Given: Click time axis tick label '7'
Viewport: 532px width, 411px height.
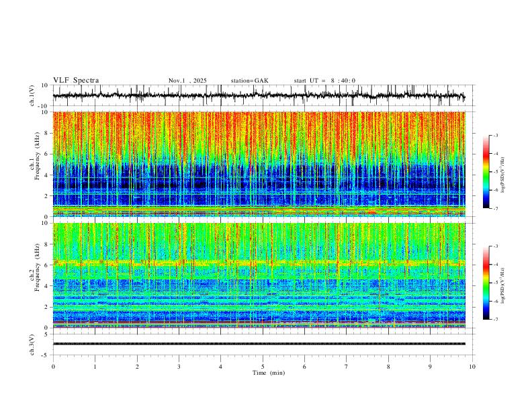Looking at the screenshot, I should click(347, 367).
